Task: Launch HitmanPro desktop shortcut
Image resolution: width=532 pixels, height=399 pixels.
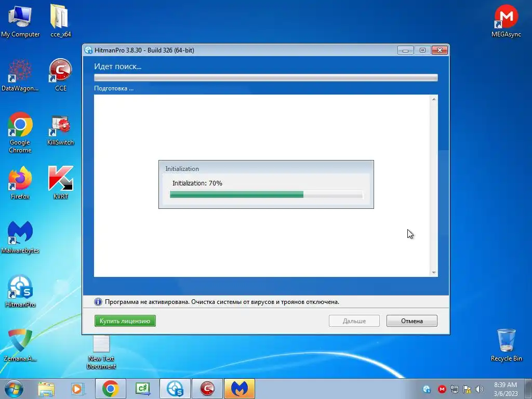Action: 20,291
